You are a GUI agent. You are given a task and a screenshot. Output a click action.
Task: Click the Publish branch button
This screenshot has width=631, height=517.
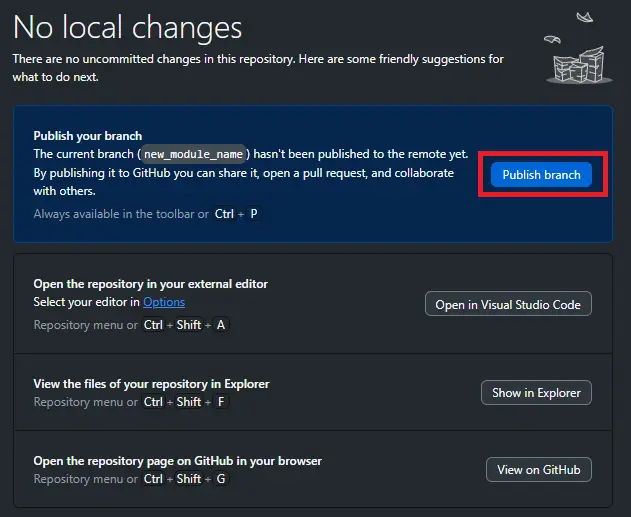pyautogui.click(x=541, y=175)
